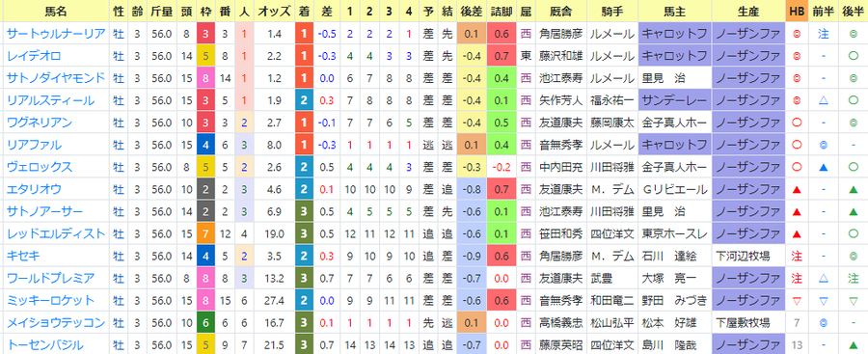Sort by the 後半 column header

853,11
